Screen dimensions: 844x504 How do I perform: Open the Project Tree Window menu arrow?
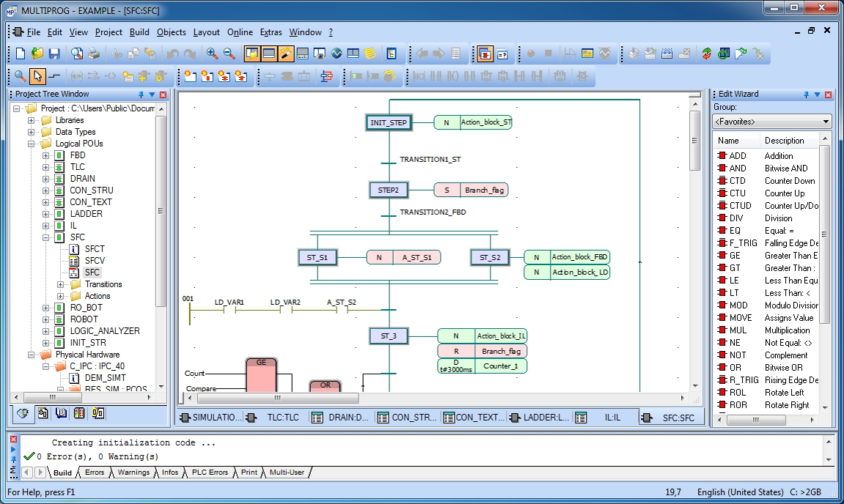pos(152,94)
